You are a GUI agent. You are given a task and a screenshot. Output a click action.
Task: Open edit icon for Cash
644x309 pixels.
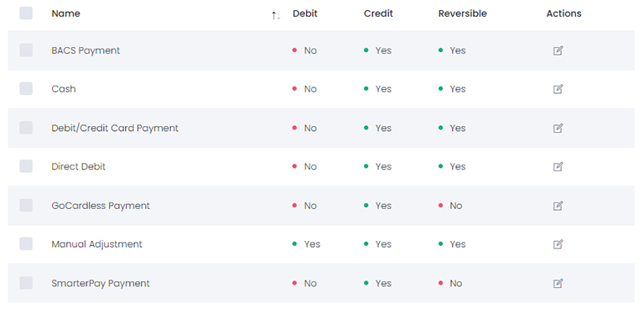(558, 89)
